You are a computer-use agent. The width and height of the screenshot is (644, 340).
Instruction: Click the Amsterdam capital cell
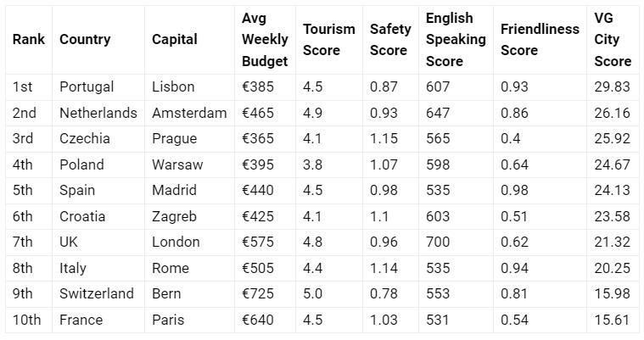[x=189, y=113]
